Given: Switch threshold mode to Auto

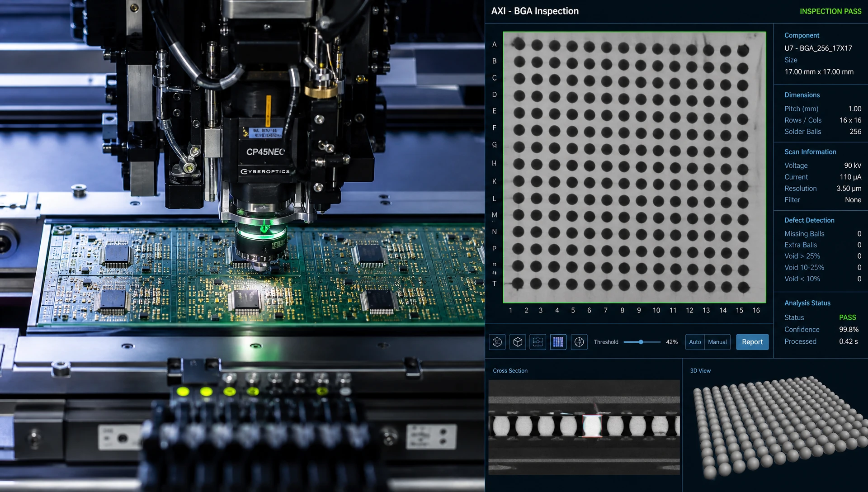Looking at the screenshot, I should point(695,342).
